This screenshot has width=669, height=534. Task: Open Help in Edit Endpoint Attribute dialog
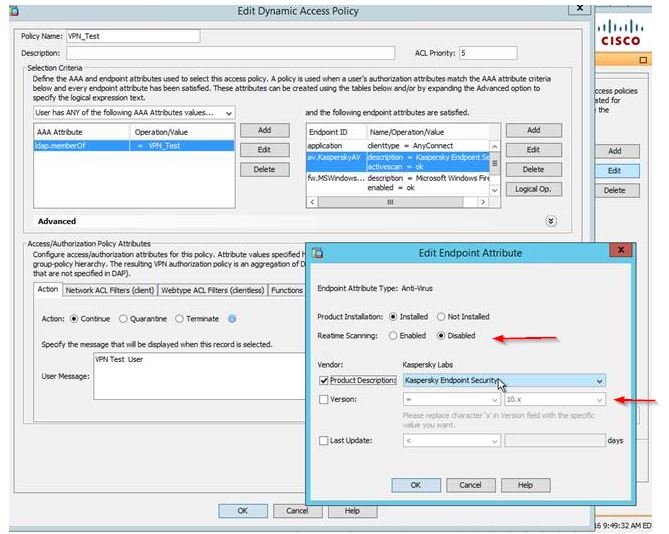526,485
